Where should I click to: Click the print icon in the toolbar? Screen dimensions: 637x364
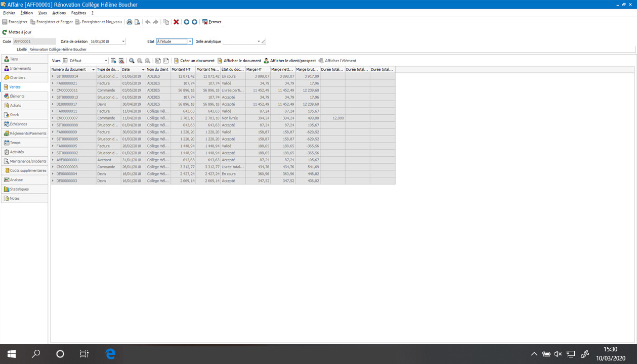pos(130,22)
